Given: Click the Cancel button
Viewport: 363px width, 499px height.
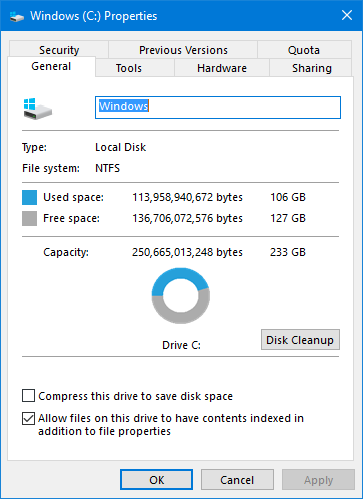Looking at the screenshot, I should (x=237, y=480).
